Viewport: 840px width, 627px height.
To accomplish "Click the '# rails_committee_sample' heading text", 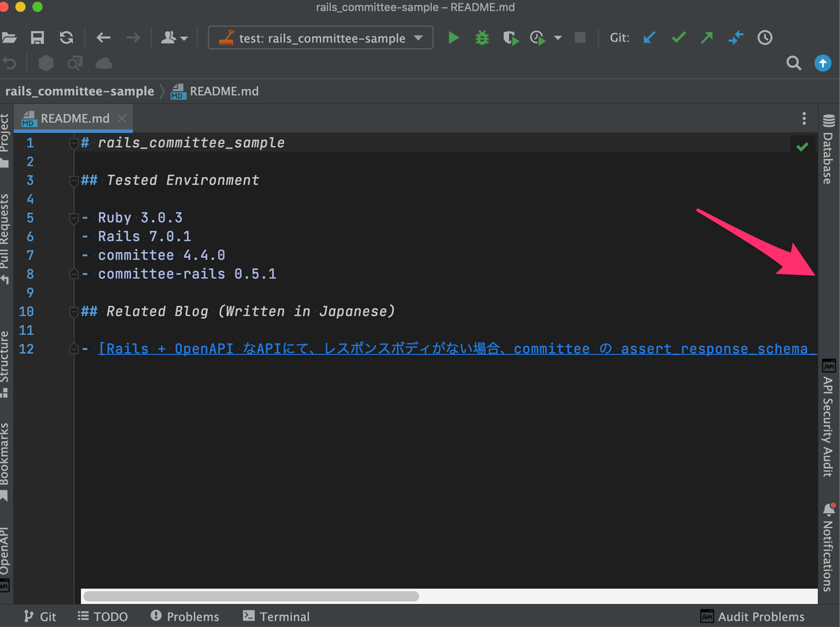I will coord(183,143).
